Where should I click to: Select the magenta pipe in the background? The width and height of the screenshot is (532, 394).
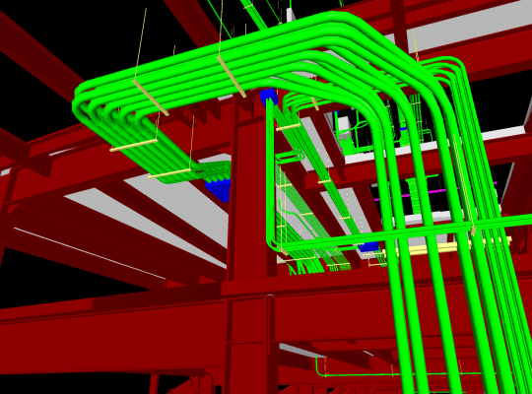click(436, 191)
